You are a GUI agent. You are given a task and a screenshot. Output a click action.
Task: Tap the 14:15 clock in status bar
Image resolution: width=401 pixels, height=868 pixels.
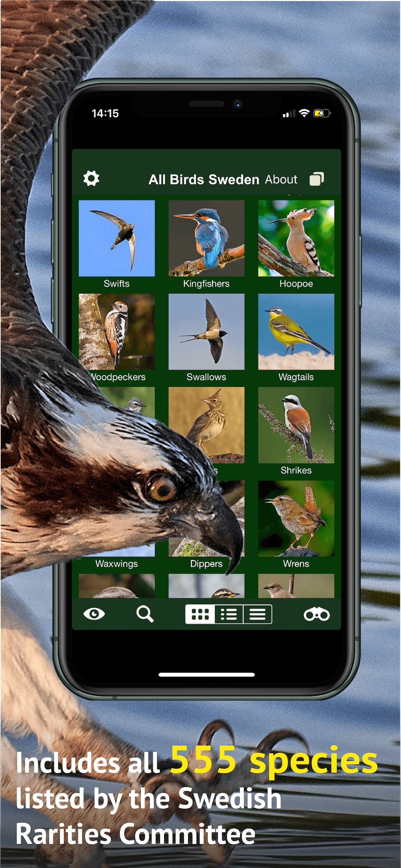[105, 114]
